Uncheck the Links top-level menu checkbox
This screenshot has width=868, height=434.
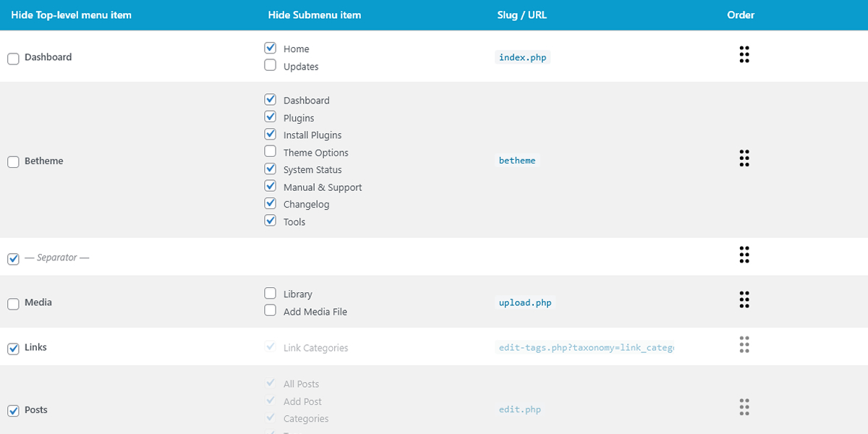pos(13,349)
